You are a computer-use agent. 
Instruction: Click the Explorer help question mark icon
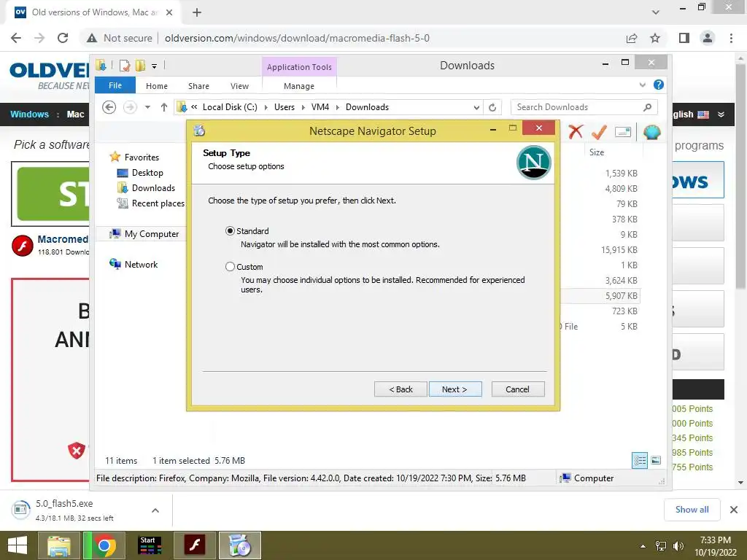659,85
